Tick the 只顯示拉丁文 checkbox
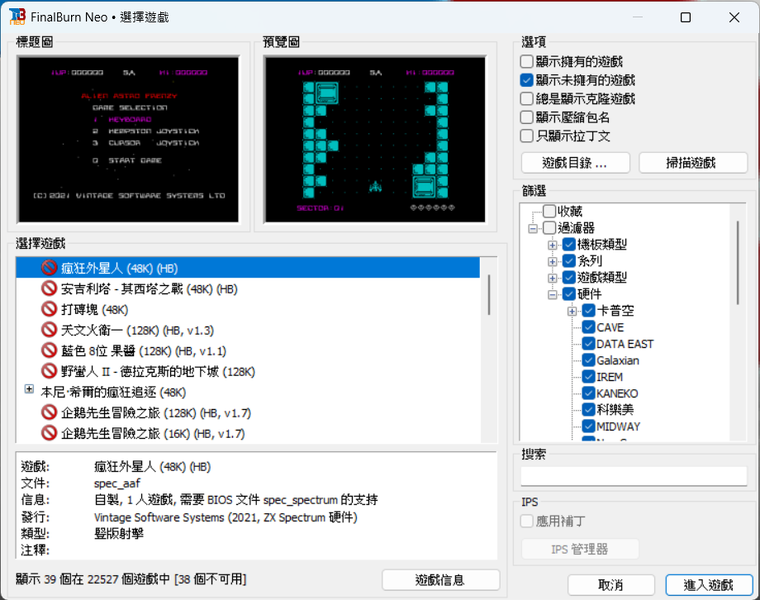This screenshot has width=760, height=600. [526, 136]
